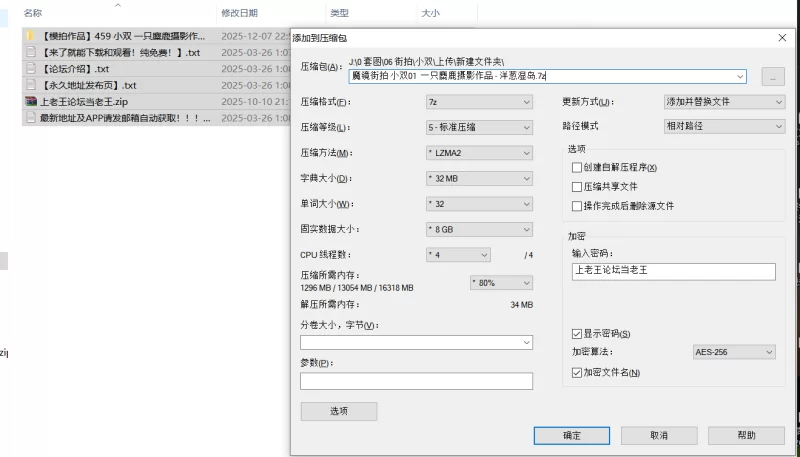Click the file icon next to 【论坛介绍】.txt
This screenshot has width=800, height=457.
point(31,68)
